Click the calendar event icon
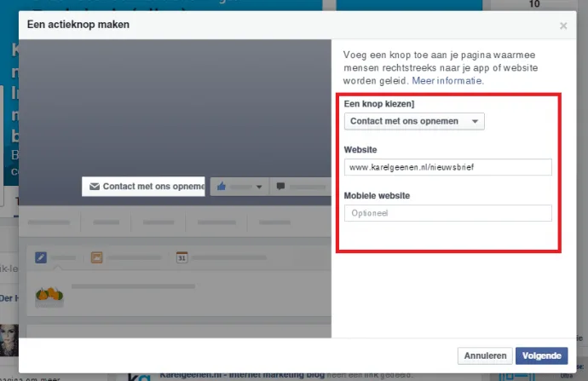Screen dimensions: 588x381 click(182, 257)
